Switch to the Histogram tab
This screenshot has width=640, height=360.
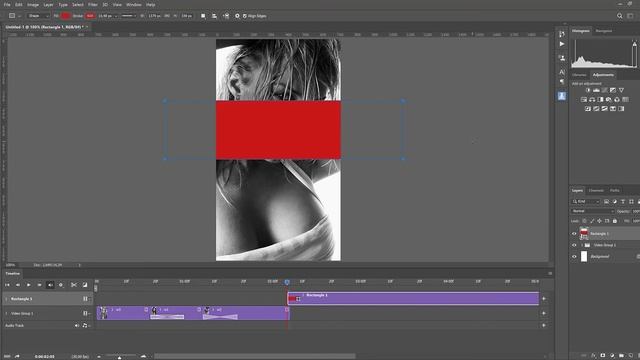pos(580,31)
